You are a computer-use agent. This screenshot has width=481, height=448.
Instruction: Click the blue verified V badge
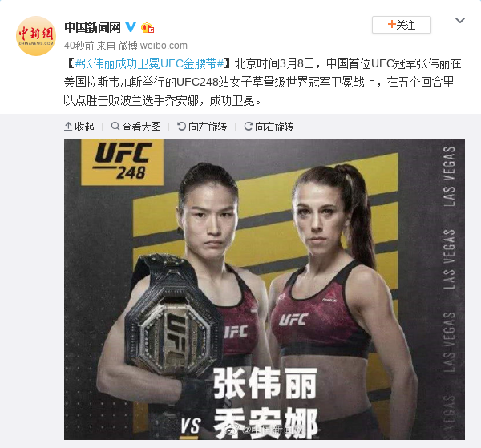131,27
